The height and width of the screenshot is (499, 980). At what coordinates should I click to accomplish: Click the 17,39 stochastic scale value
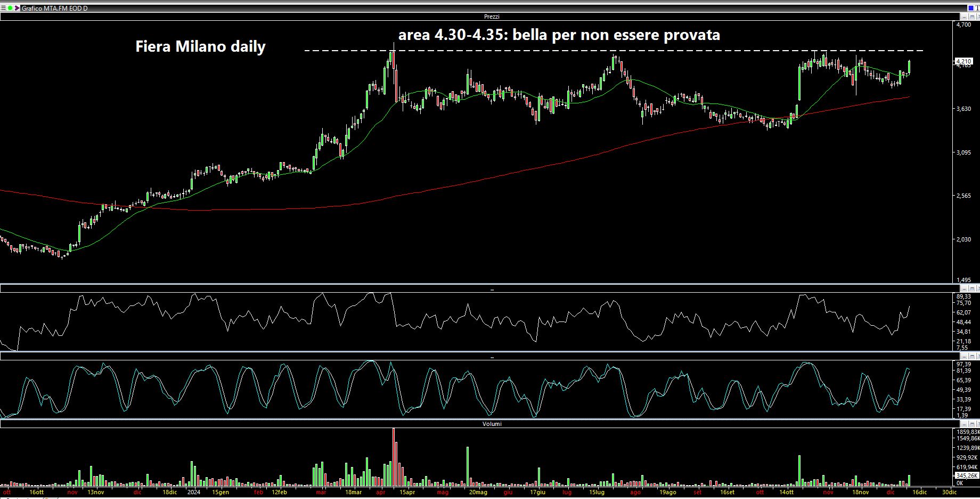963,409
